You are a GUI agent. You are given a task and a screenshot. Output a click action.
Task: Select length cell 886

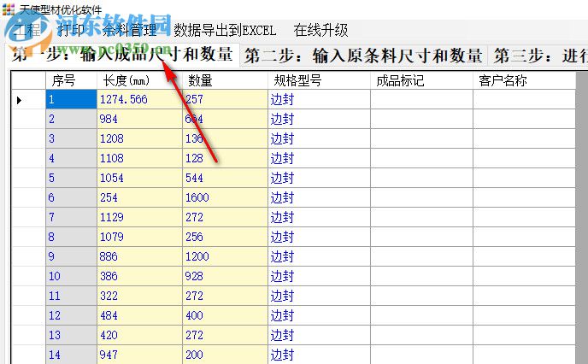[139, 256]
